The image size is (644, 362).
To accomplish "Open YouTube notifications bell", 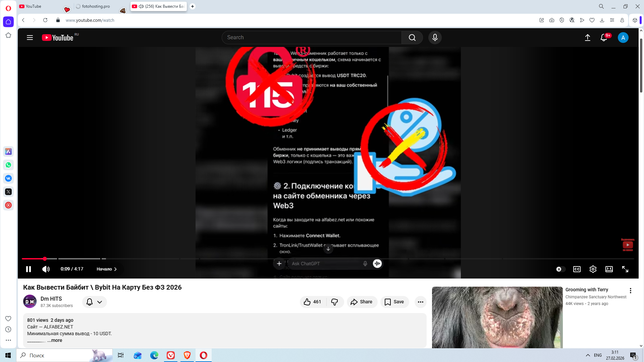I will pos(604,38).
